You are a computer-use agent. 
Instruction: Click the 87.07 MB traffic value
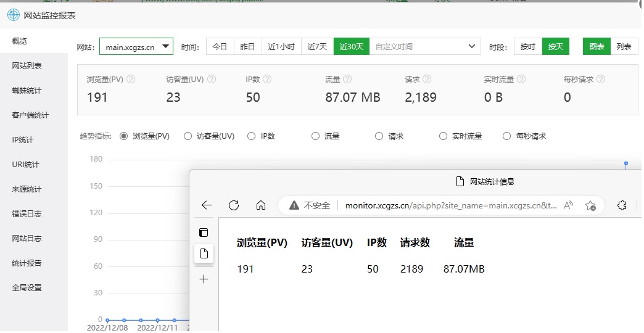[x=353, y=97]
